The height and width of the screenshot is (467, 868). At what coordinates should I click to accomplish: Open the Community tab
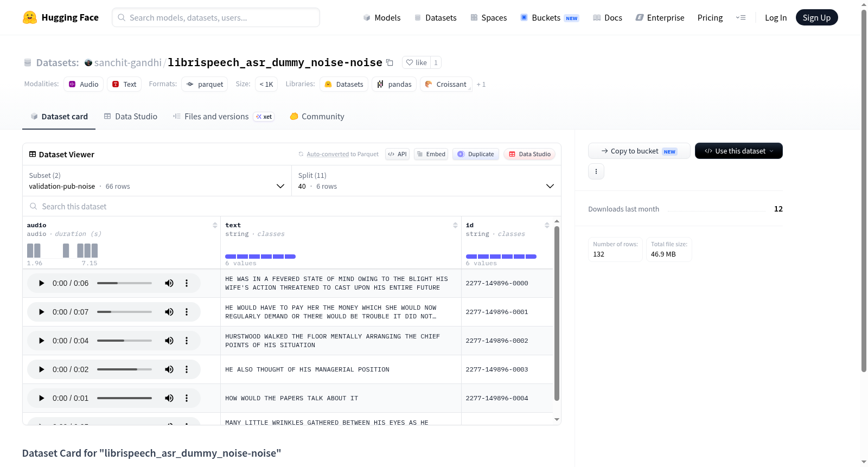tap(317, 116)
